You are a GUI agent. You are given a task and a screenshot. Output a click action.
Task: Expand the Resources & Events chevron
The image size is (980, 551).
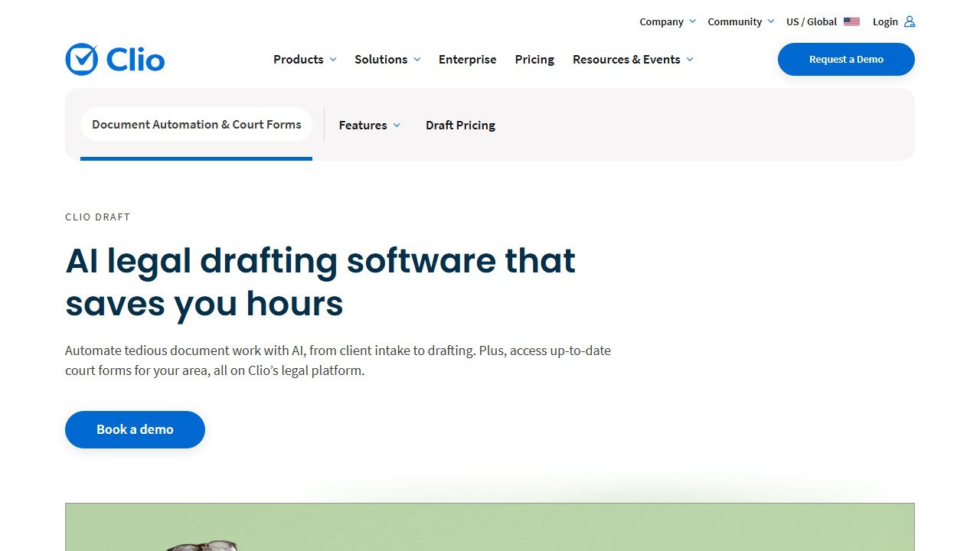pos(690,60)
